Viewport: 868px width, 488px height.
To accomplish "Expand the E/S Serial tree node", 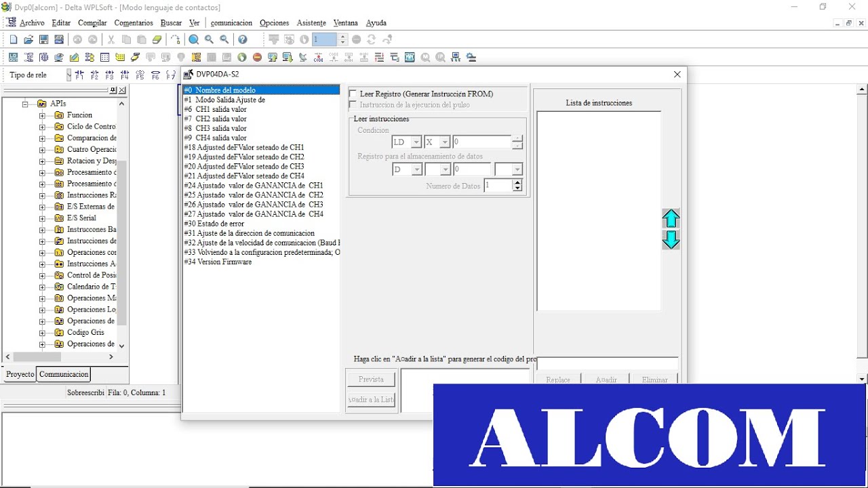I will (42, 218).
